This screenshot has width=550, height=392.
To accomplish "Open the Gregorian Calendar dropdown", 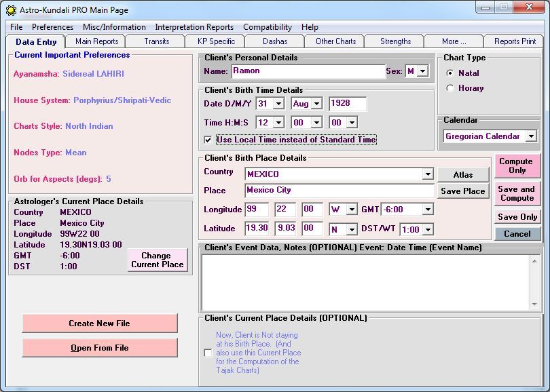I will point(530,136).
